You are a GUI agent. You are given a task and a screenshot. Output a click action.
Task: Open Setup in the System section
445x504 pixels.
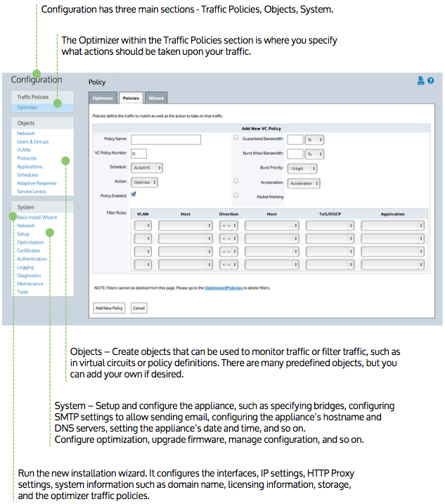[23, 234]
